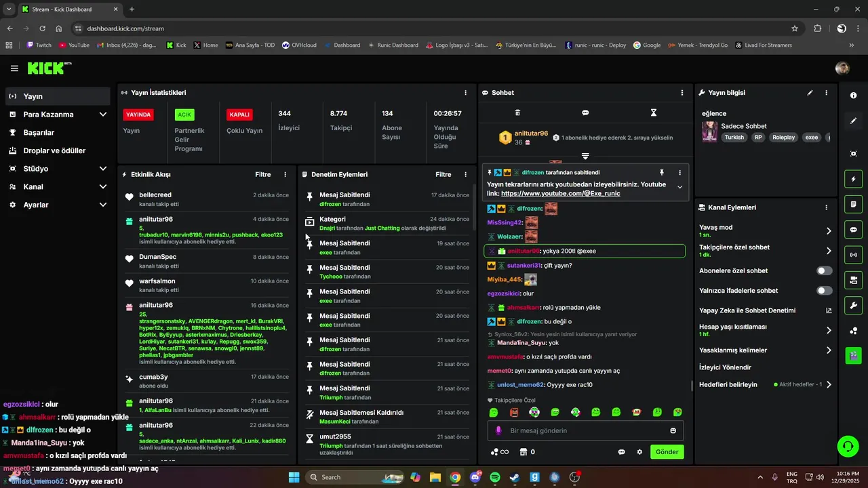Click the note document icon in the right sidebar

click(853, 204)
